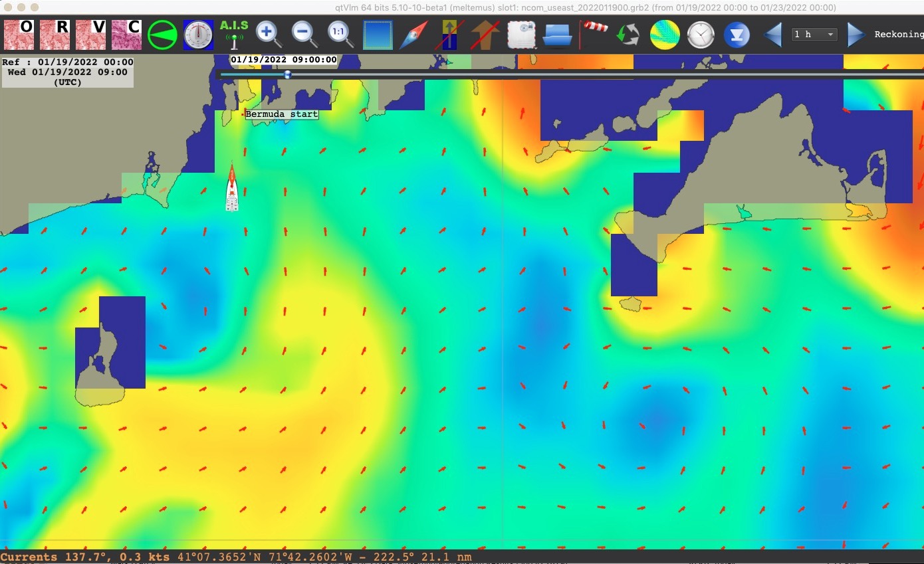Select the blue zoom-selection square tool
This screenshot has height=564, width=924.
[378, 35]
